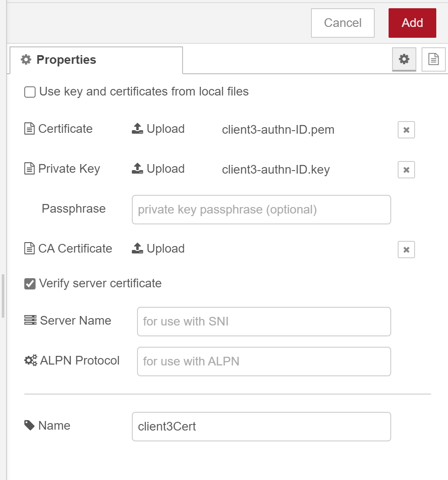The height and width of the screenshot is (480, 448).
Task: Click the node settings gear icon
Action: point(404,59)
